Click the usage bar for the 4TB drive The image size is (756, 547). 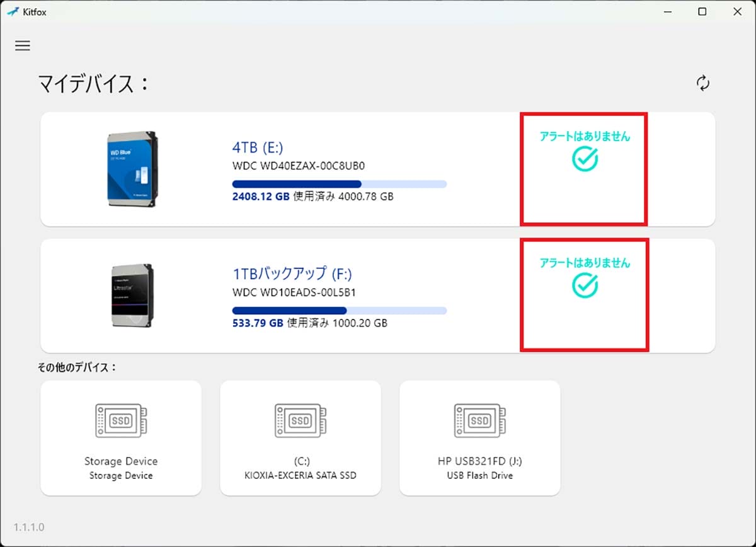(340, 184)
